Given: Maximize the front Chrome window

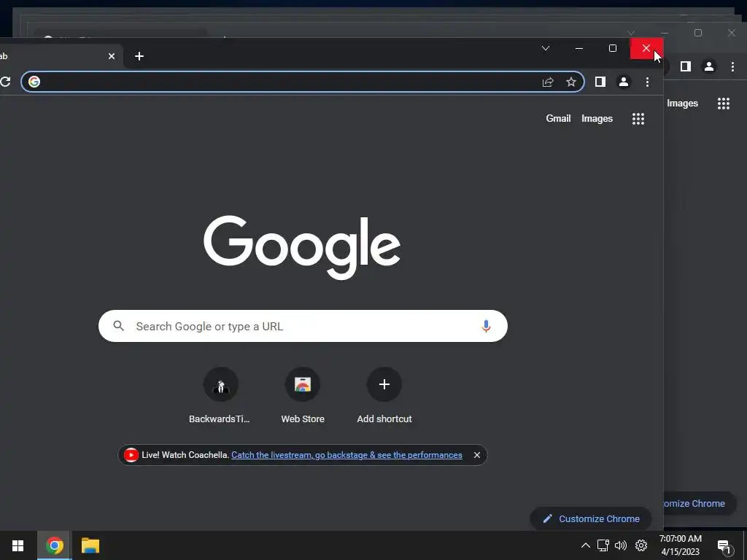Looking at the screenshot, I should coord(613,48).
